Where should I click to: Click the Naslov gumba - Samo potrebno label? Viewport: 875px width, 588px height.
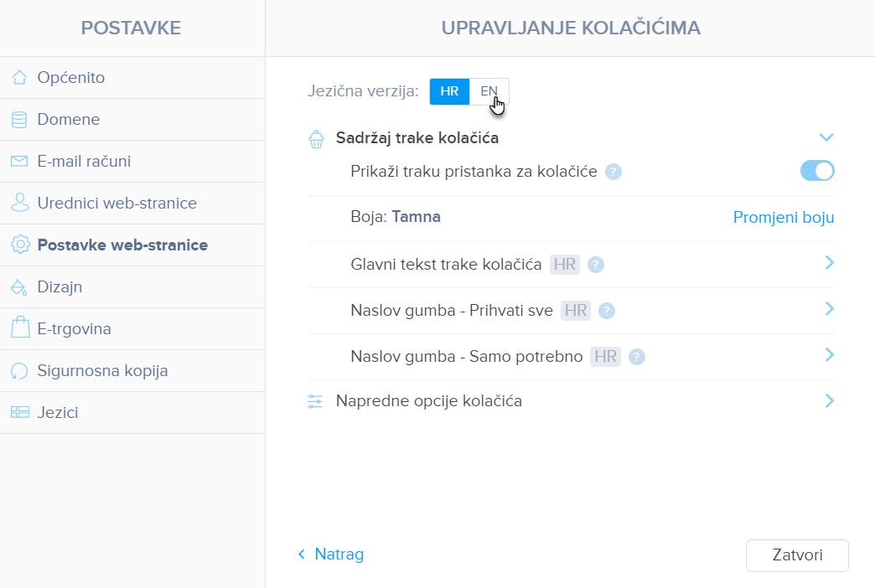coord(467,357)
